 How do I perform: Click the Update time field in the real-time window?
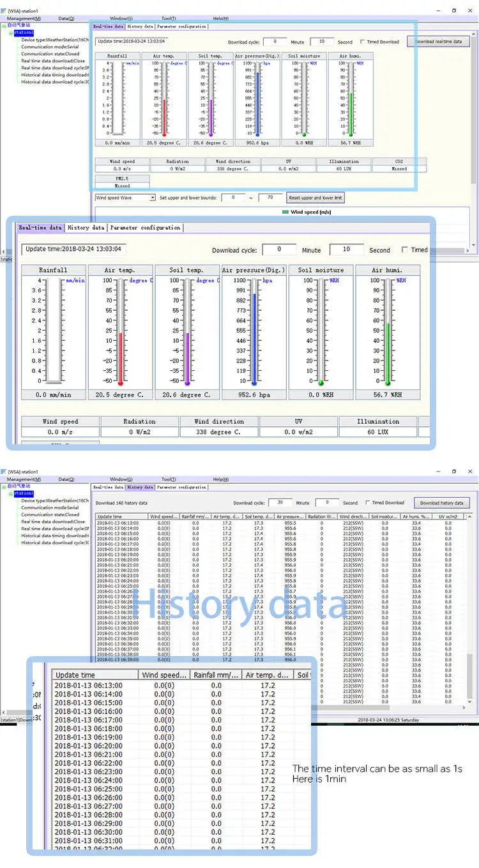[x=132, y=41]
